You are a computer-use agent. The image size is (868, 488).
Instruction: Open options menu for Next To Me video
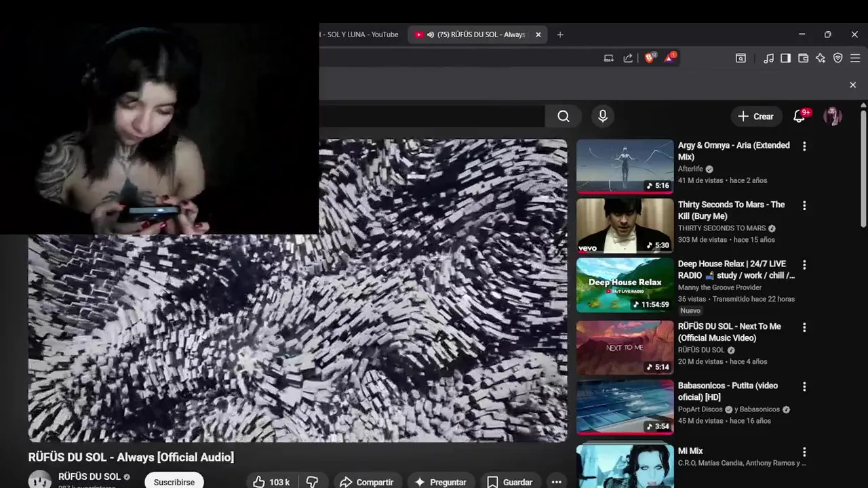click(x=804, y=327)
